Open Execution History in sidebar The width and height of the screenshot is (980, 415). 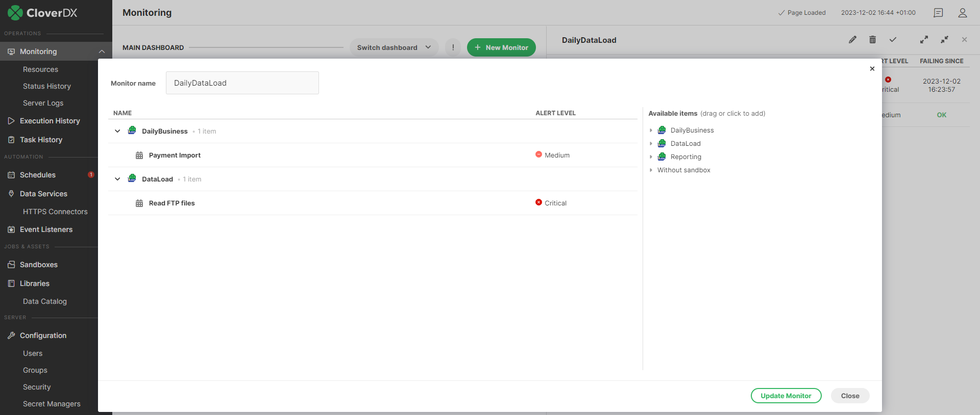[50, 121]
